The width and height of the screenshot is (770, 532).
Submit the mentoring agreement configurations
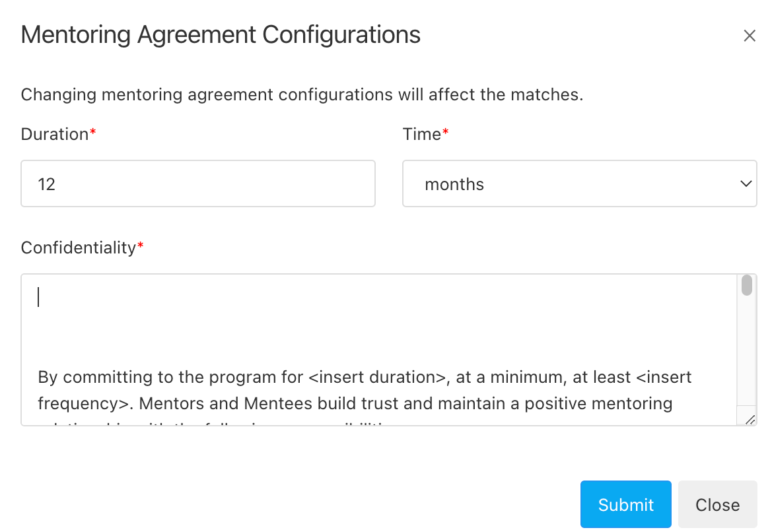(625, 504)
